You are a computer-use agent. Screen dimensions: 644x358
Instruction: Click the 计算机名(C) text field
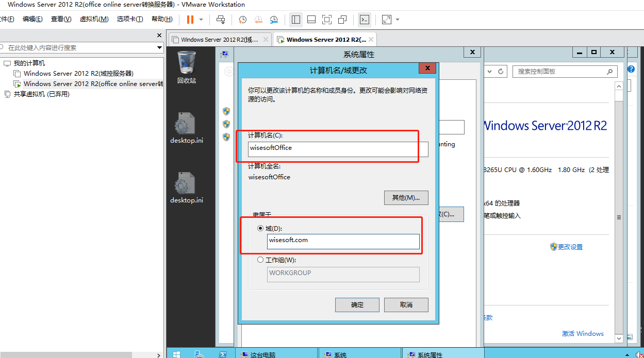[338, 149]
